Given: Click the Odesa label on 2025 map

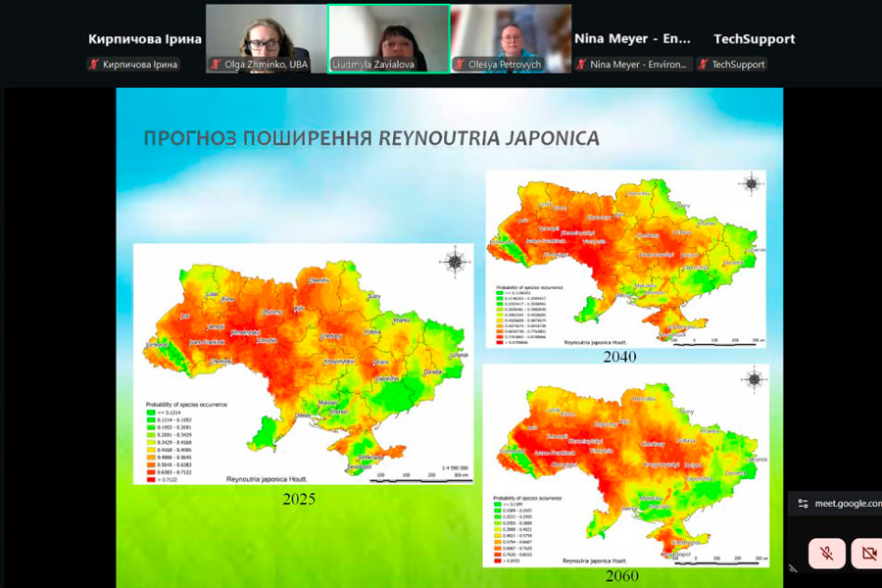Looking at the screenshot, I should (303, 416).
